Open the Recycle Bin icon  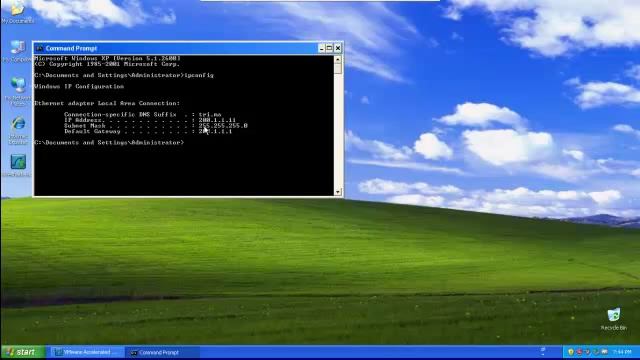[x=613, y=319]
